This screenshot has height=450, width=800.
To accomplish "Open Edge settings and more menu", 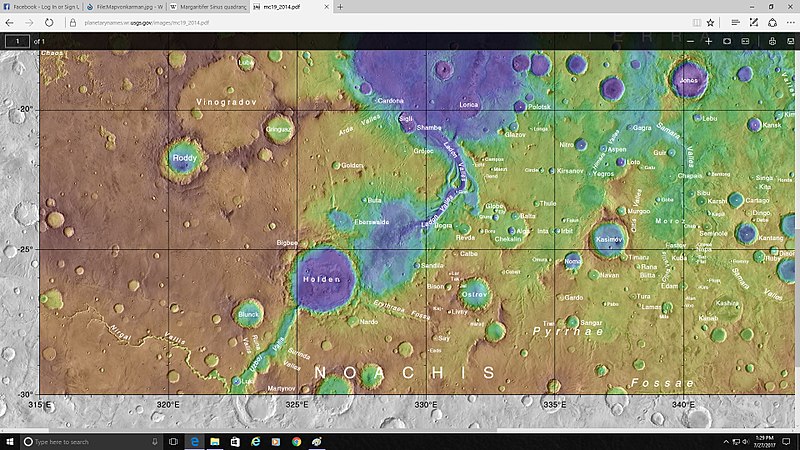I will click(x=790, y=22).
